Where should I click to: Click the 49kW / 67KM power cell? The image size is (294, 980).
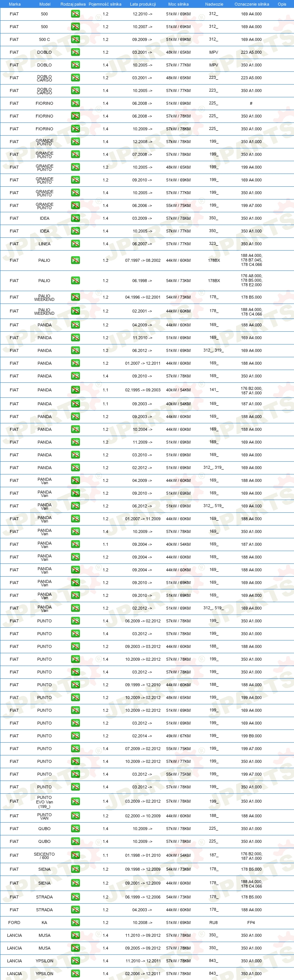[x=178, y=736]
